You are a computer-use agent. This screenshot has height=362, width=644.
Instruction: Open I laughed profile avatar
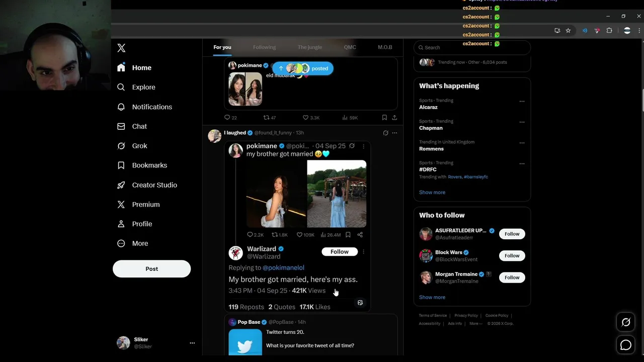[x=215, y=136]
